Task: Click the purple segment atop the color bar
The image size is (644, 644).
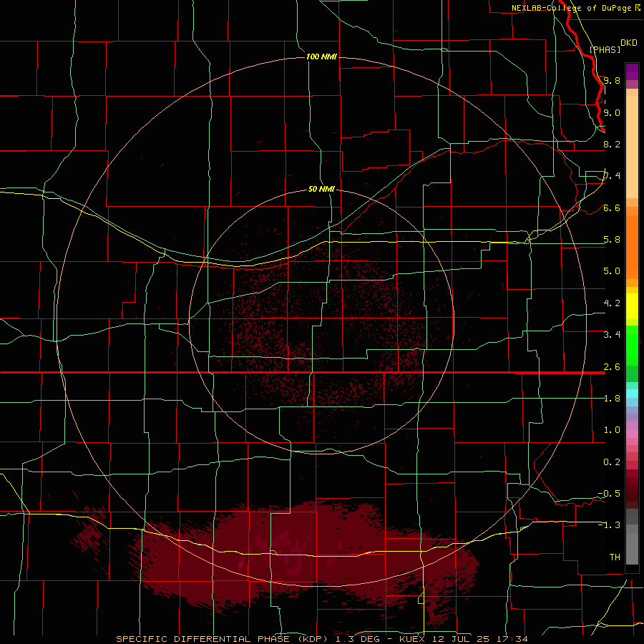Action: (x=632, y=72)
